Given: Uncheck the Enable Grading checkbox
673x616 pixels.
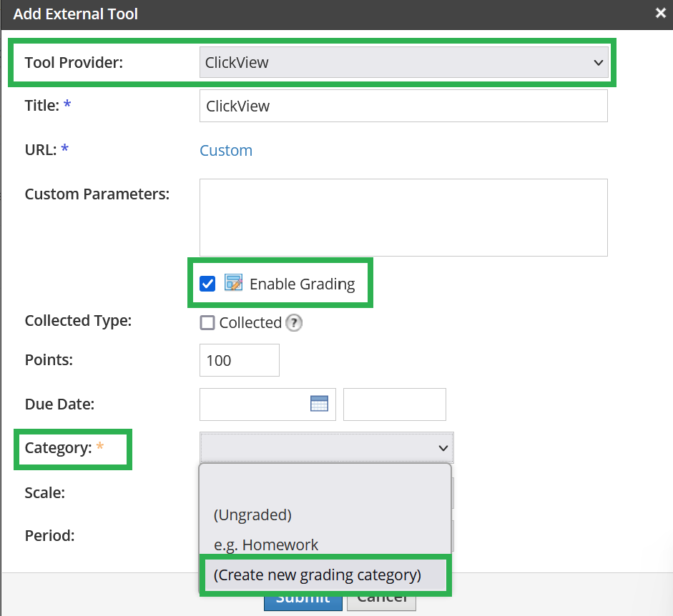Looking at the screenshot, I should click(x=207, y=284).
